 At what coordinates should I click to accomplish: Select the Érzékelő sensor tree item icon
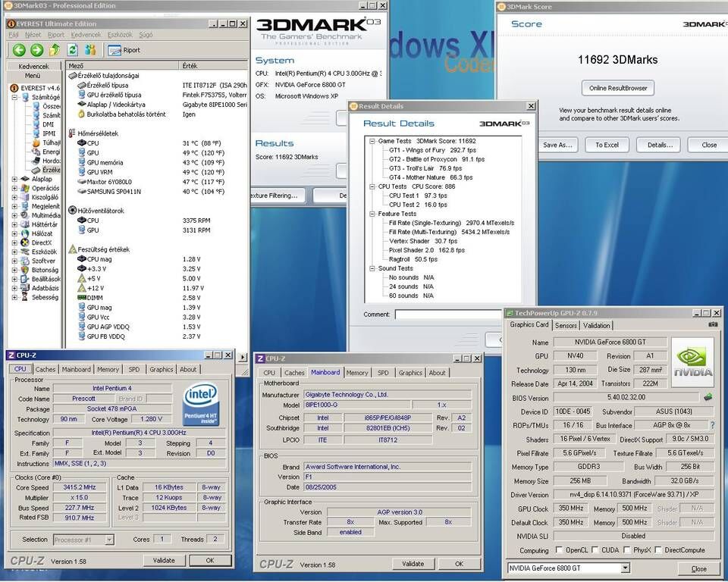point(36,170)
